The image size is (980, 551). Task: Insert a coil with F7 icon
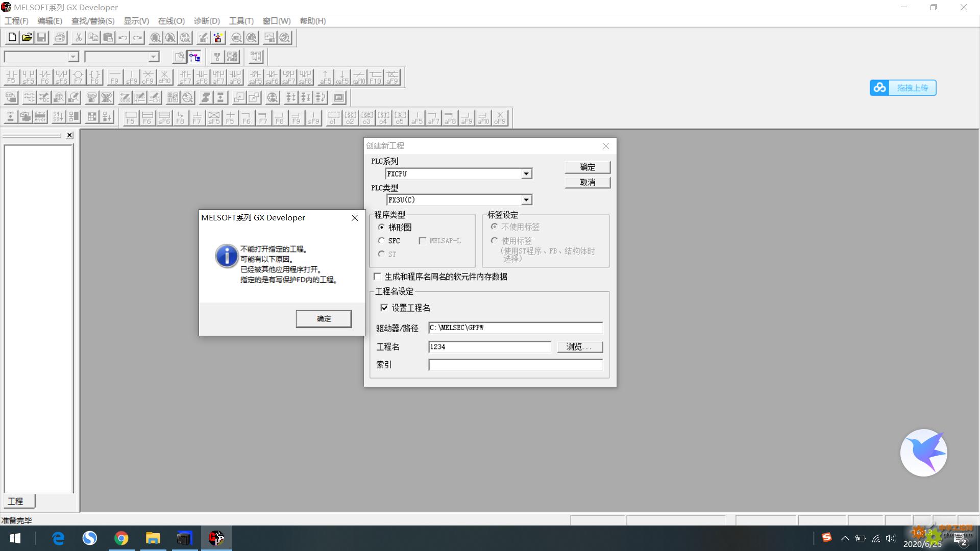pos(78,77)
